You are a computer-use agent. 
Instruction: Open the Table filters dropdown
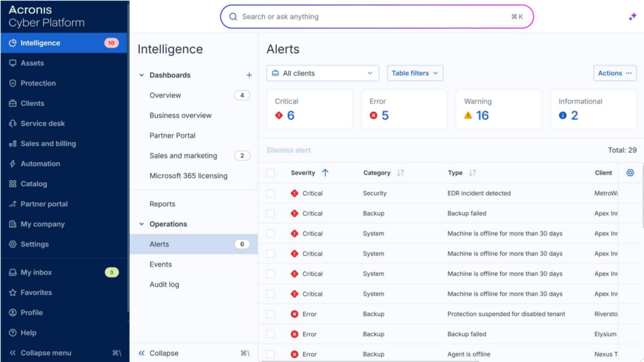[415, 73]
